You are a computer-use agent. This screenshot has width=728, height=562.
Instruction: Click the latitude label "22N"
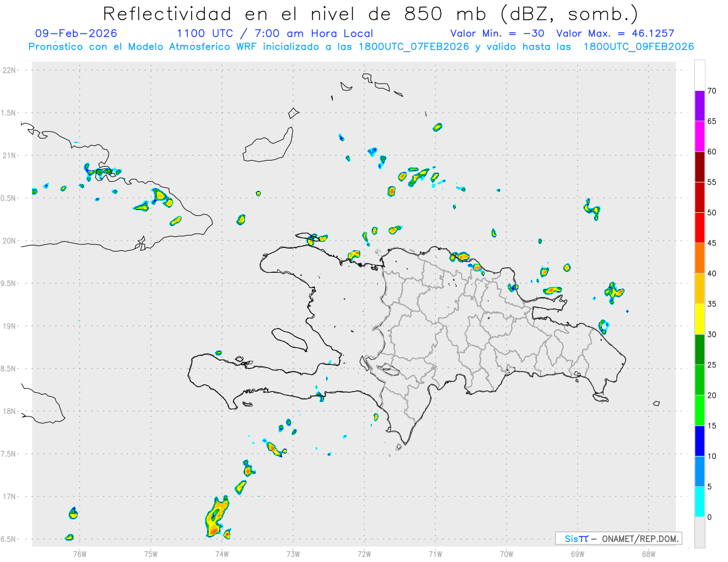[10, 70]
